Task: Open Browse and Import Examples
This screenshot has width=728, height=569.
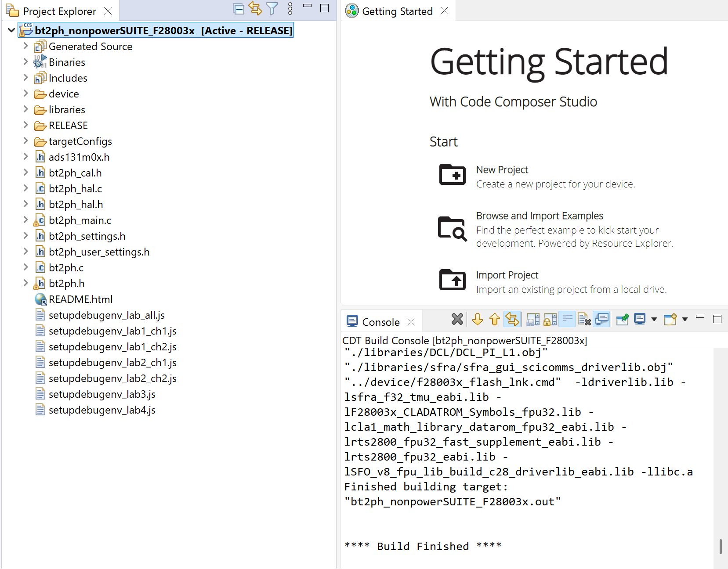Action: (540, 216)
